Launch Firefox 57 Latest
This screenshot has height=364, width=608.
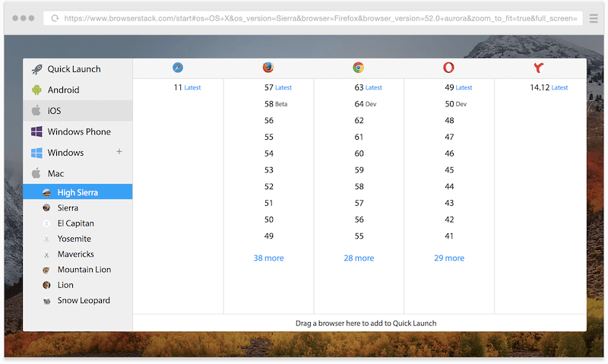[278, 87]
